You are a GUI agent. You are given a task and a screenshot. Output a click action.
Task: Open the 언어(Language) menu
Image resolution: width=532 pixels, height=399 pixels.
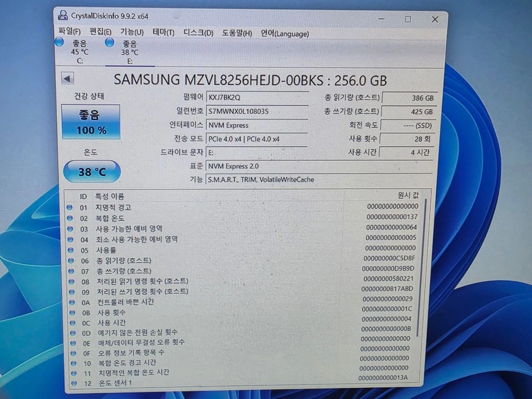285,34
